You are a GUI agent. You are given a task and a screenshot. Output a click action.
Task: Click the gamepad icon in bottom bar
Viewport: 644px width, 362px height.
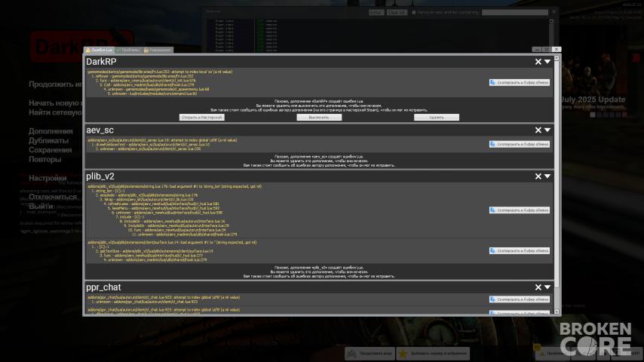coord(351,354)
